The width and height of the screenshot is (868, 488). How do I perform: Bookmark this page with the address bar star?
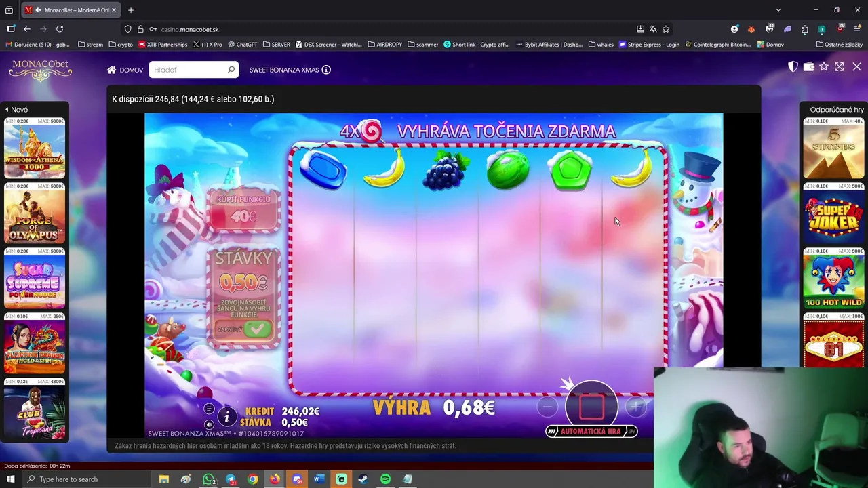(666, 29)
